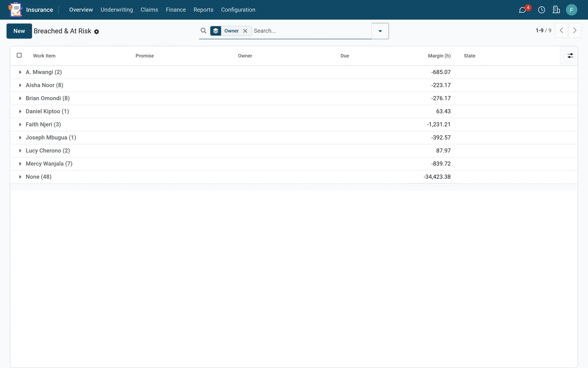
Task: Click the -34,423.38 margin value
Action: pos(437,177)
